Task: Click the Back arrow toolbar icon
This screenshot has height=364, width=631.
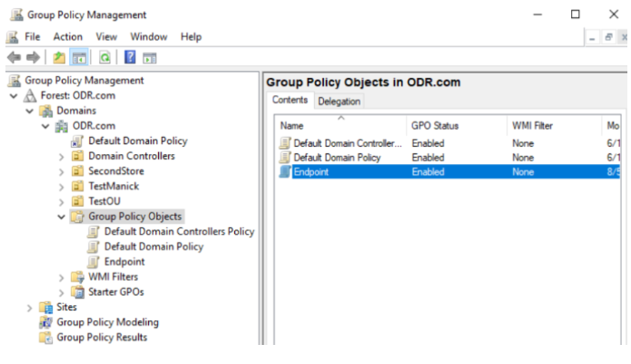Action: tap(15, 57)
